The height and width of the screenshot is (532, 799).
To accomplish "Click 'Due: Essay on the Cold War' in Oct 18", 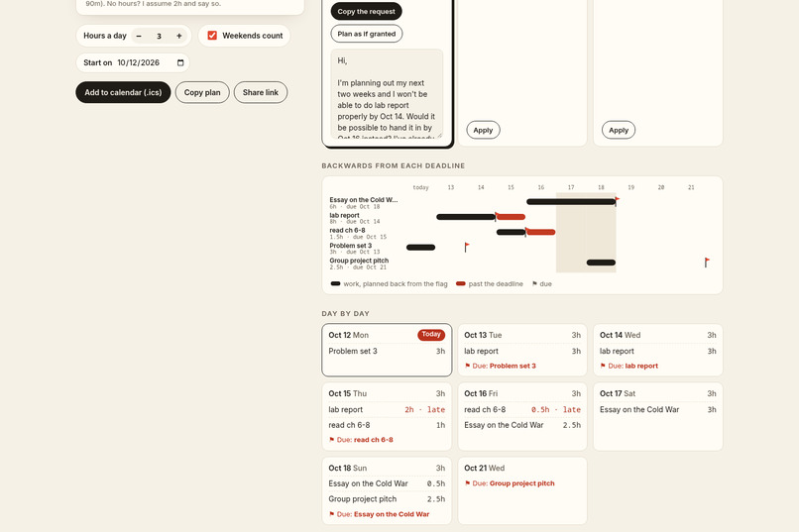I will (379, 514).
